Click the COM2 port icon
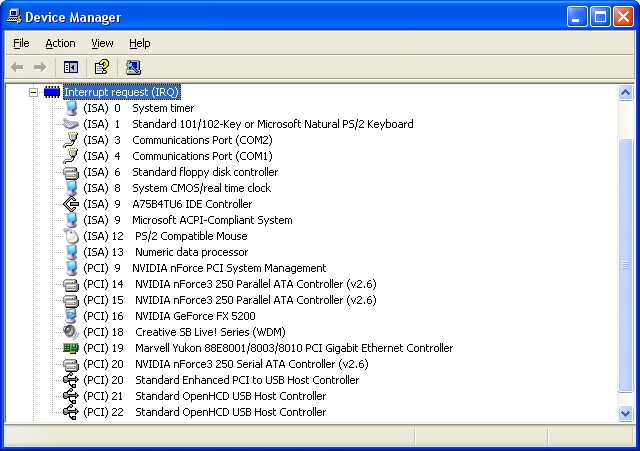 coord(71,140)
